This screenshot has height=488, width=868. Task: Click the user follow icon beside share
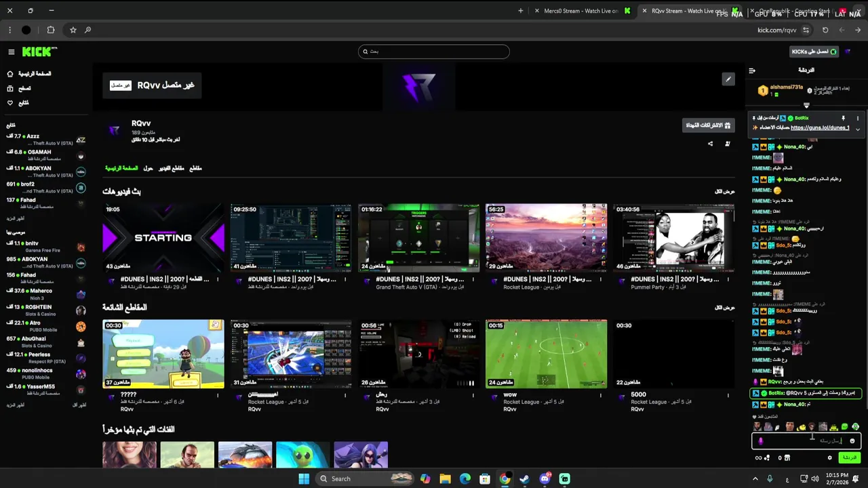(x=728, y=144)
